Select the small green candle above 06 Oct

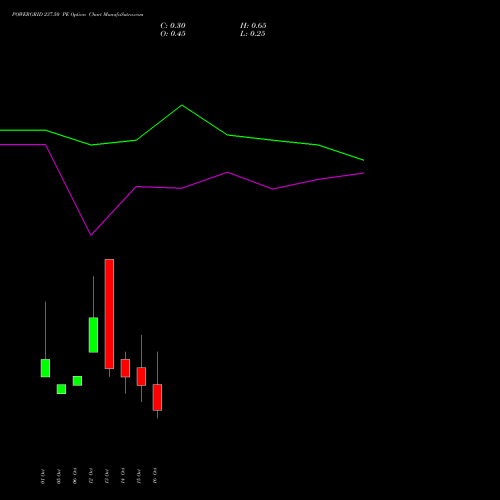[77, 381]
